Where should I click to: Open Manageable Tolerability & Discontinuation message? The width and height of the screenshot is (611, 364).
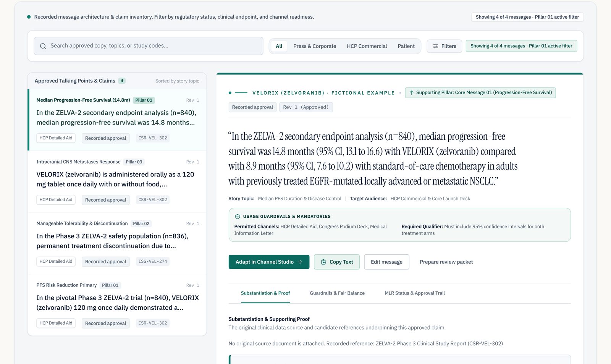(117, 243)
